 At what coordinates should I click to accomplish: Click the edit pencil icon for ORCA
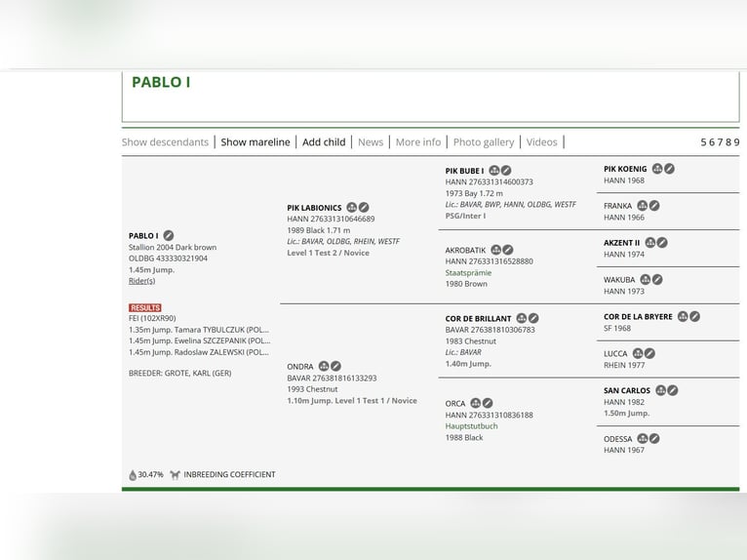pos(488,403)
